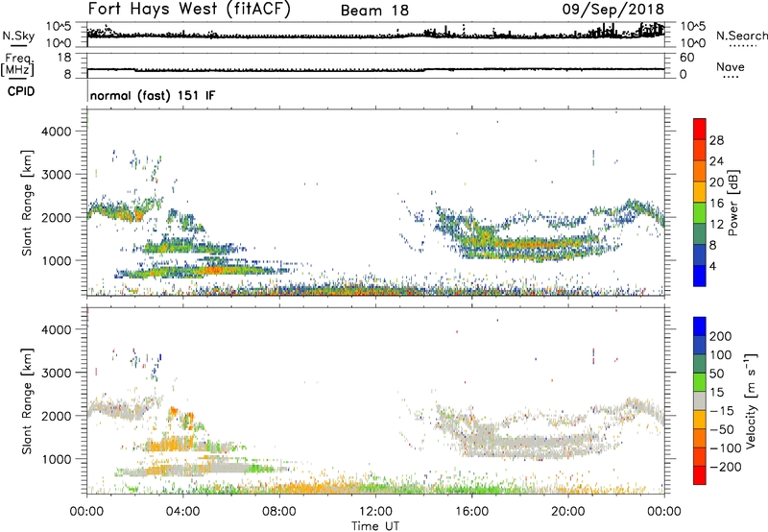768x532 pixels.
Task: Click the "16:00" time tick label
Action: (471, 512)
